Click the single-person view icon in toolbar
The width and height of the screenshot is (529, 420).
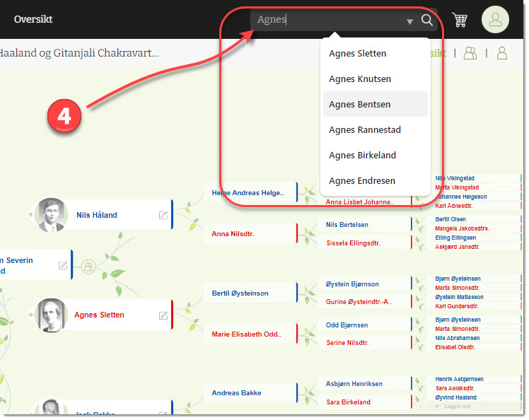pos(502,53)
